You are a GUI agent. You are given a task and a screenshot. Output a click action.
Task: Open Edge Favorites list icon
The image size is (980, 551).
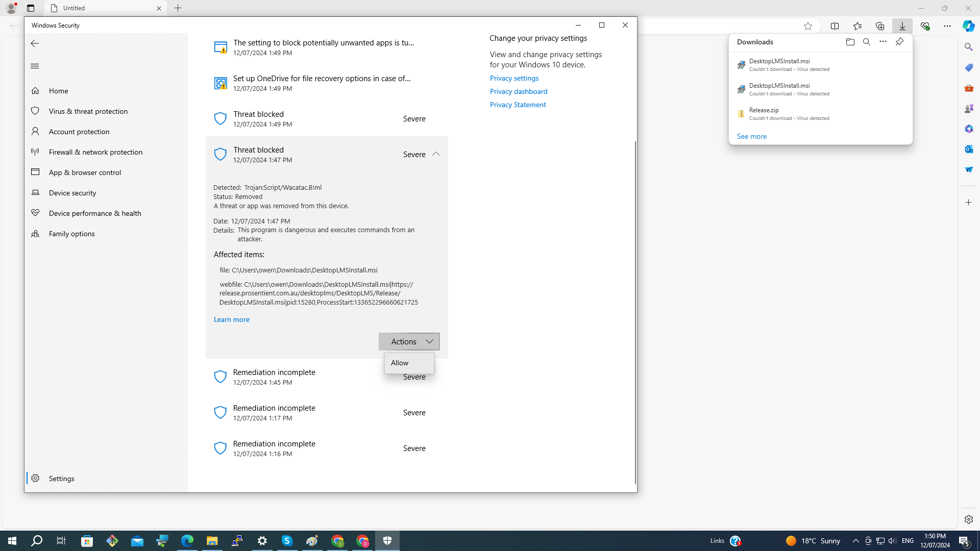(x=857, y=26)
